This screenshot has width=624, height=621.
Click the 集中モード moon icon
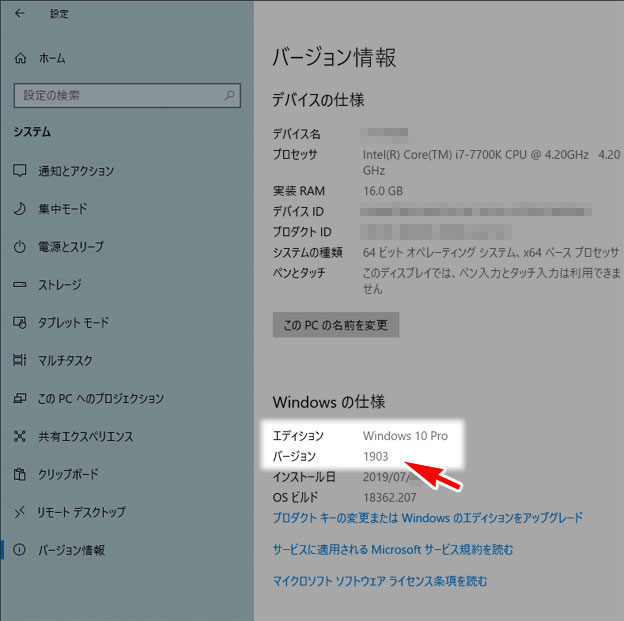click(20, 209)
